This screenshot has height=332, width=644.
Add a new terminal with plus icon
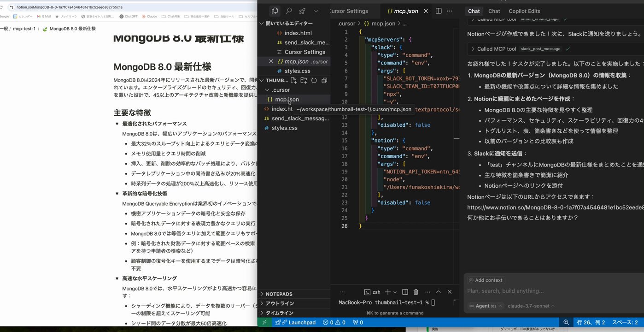388,292
